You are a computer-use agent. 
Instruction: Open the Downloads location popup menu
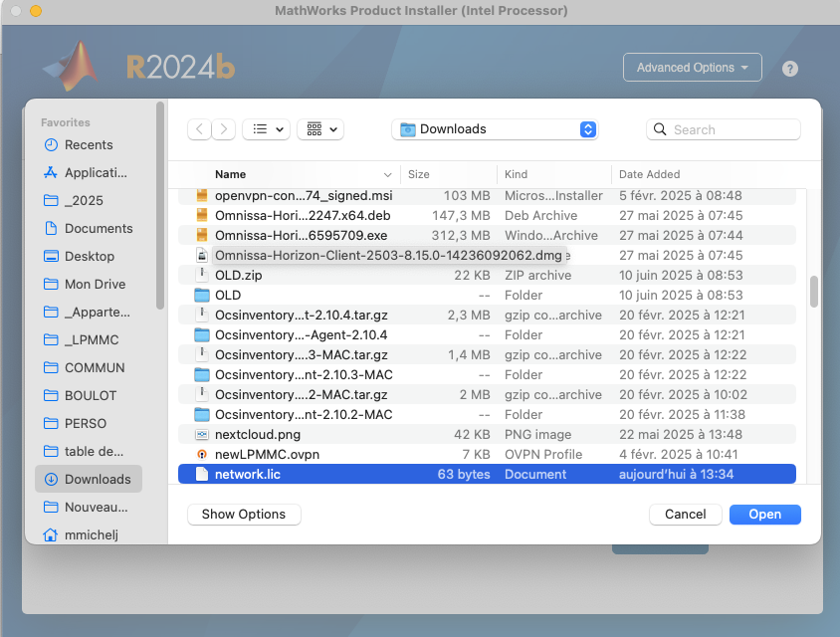point(495,129)
